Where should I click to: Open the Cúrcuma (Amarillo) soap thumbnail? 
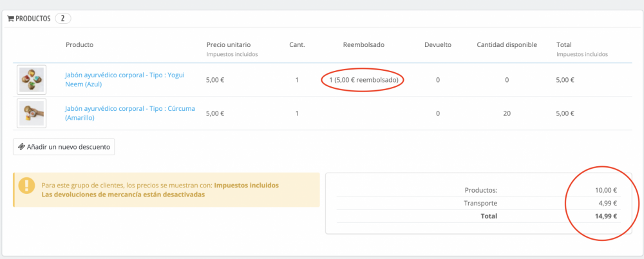click(x=31, y=113)
